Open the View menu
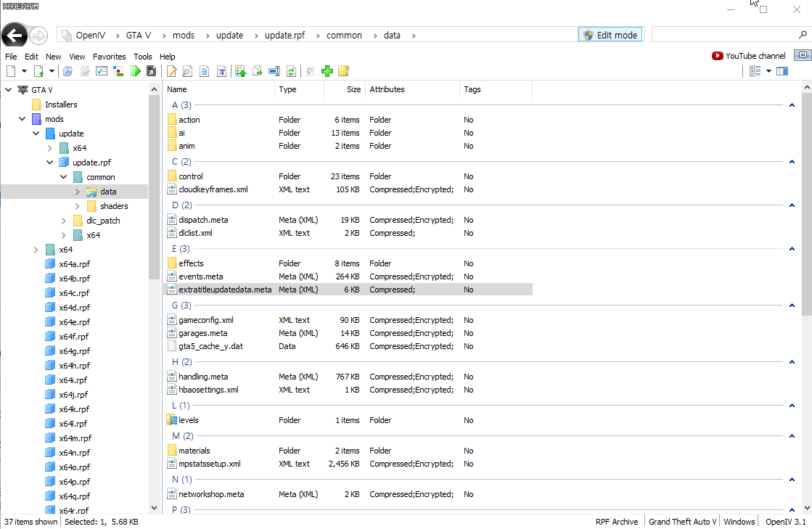Image resolution: width=812 pixels, height=529 pixels. click(x=77, y=57)
